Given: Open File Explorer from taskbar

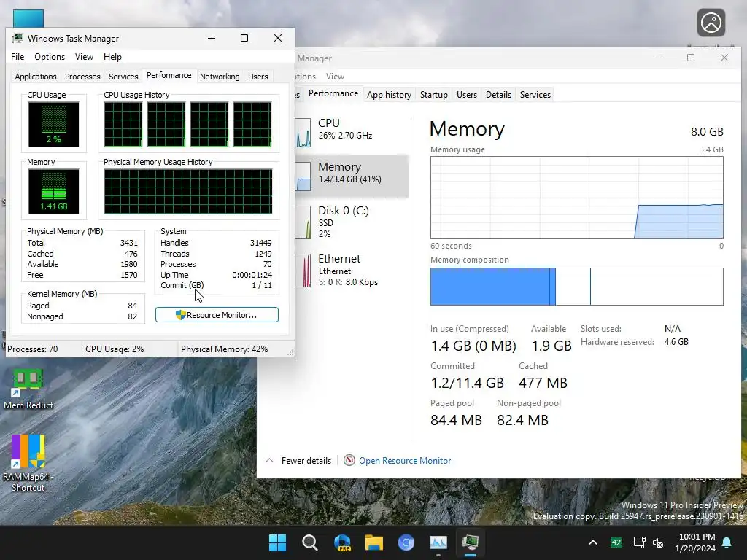Looking at the screenshot, I should (x=374, y=542).
